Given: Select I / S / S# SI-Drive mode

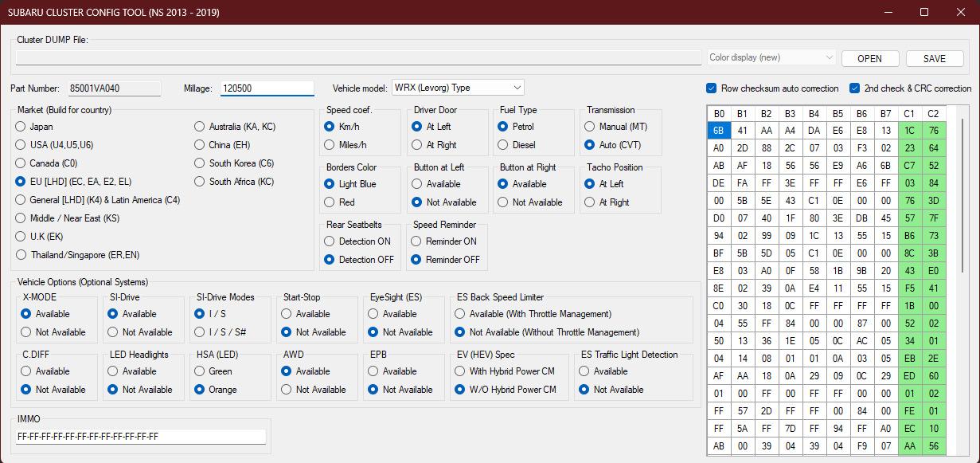Looking at the screenshot, I should click(200, 332).
